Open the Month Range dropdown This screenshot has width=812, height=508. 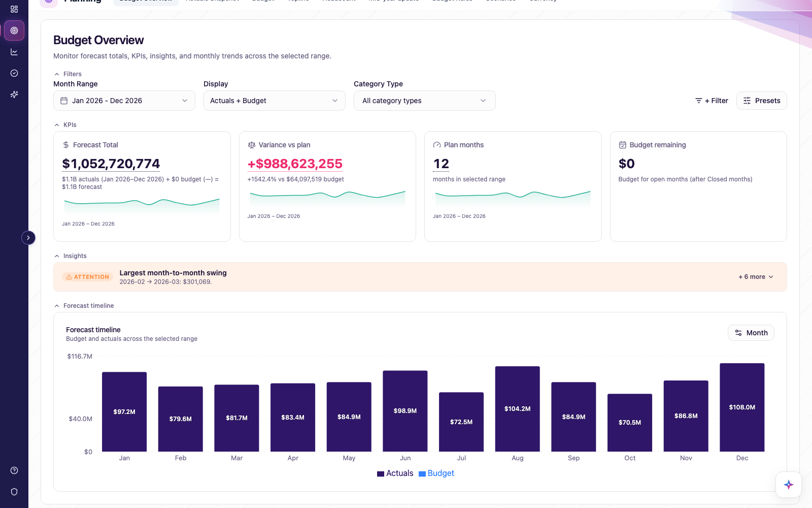tap(124, 101)
